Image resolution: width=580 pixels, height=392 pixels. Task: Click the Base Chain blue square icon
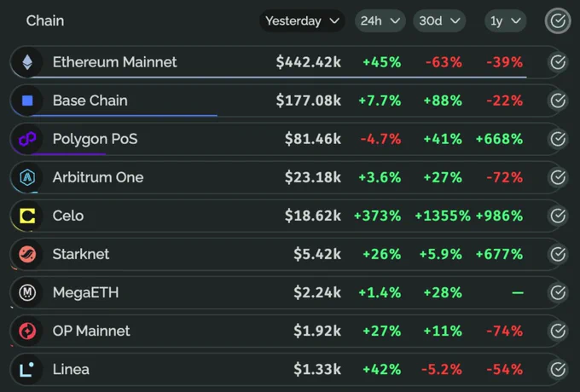(27, 101)
